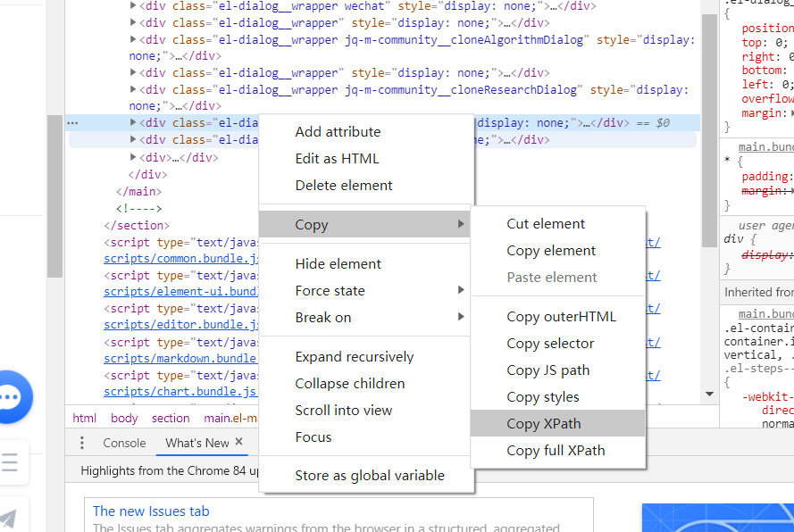Click the paper plane icon on page
The image size is (794, 532).
coord(8,519)
